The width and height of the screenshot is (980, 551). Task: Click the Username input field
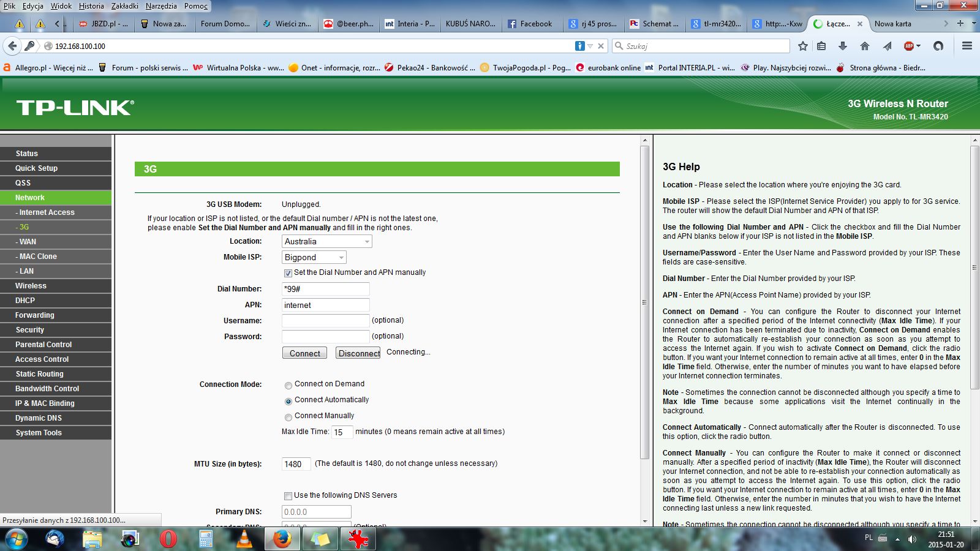pyautogui.click(x=325, y=321)
